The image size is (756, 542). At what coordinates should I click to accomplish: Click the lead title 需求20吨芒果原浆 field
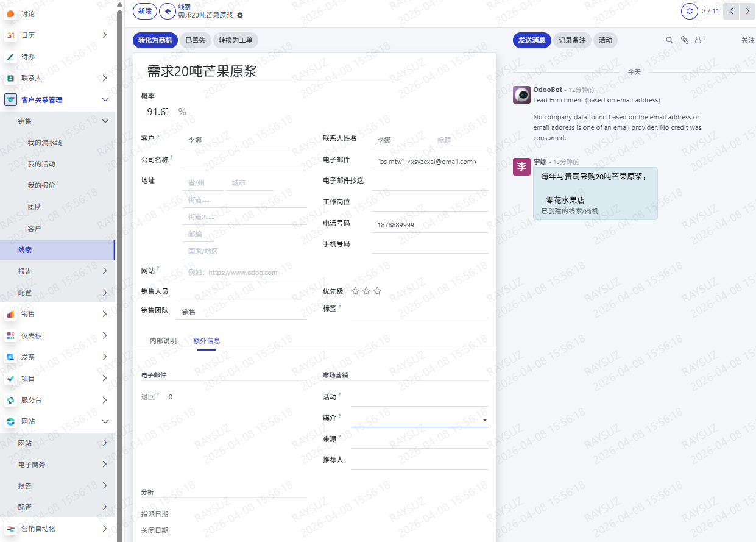click(271, 71)
